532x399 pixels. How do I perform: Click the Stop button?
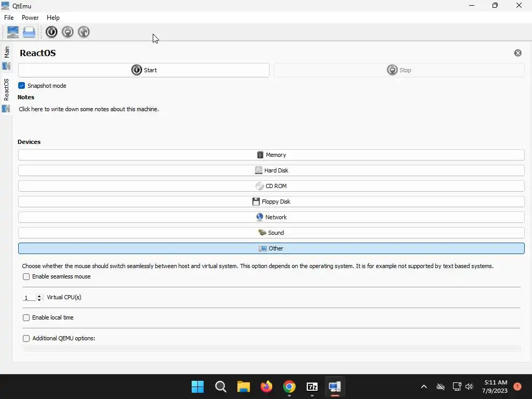(399, 70)
